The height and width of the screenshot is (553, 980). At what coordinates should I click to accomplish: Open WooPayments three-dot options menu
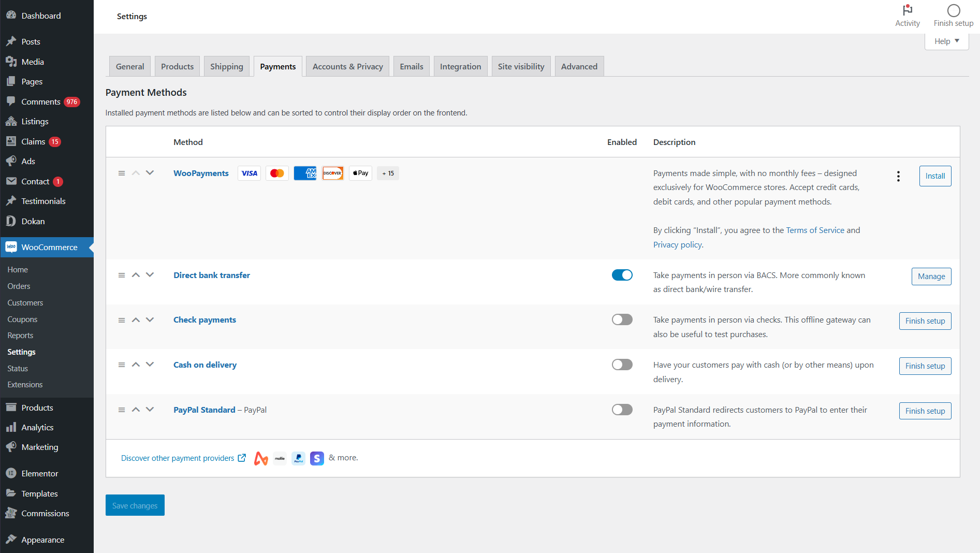898,176
